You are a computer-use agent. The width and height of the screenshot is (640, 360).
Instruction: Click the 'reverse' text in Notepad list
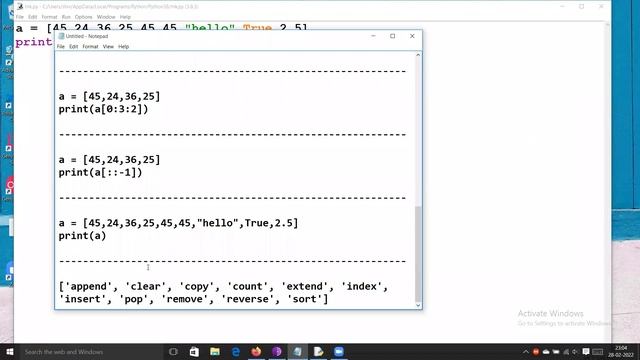pos(247,299)
